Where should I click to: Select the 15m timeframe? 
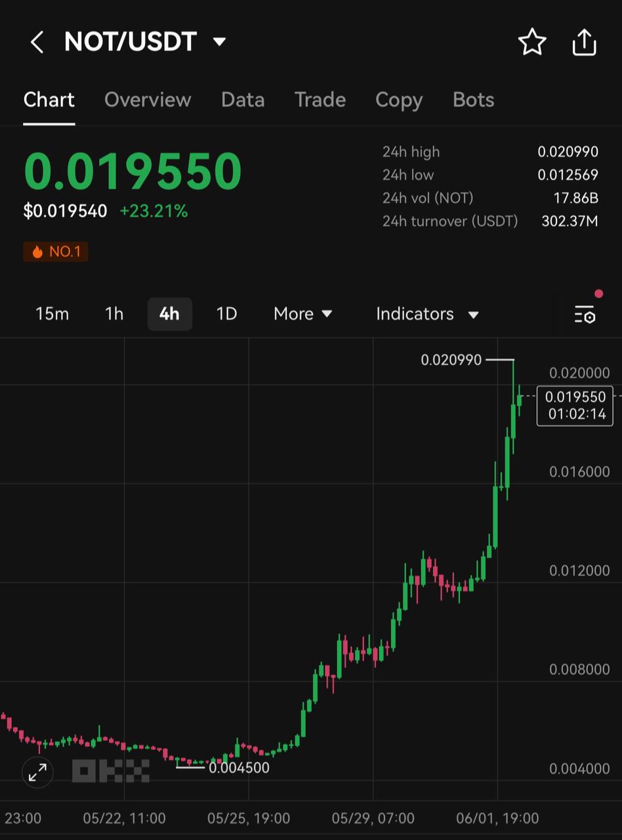[x=52, y=314]
